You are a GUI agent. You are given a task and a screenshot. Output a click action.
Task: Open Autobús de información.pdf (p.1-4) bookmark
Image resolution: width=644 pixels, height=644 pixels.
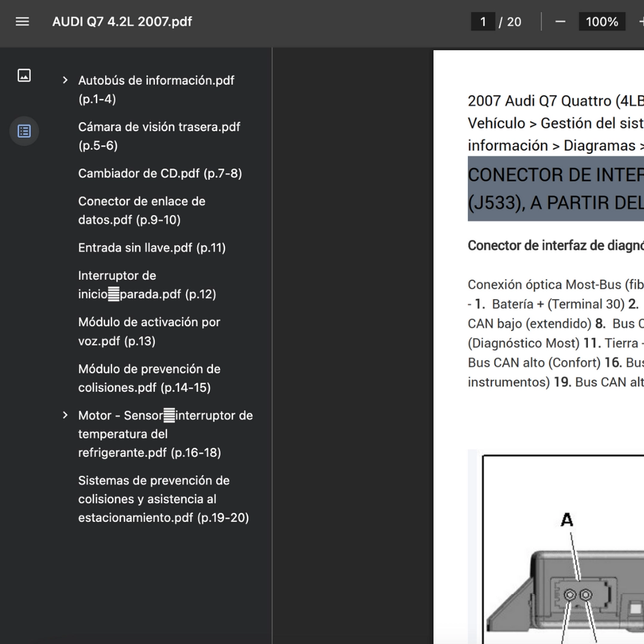tap(156, 89)
